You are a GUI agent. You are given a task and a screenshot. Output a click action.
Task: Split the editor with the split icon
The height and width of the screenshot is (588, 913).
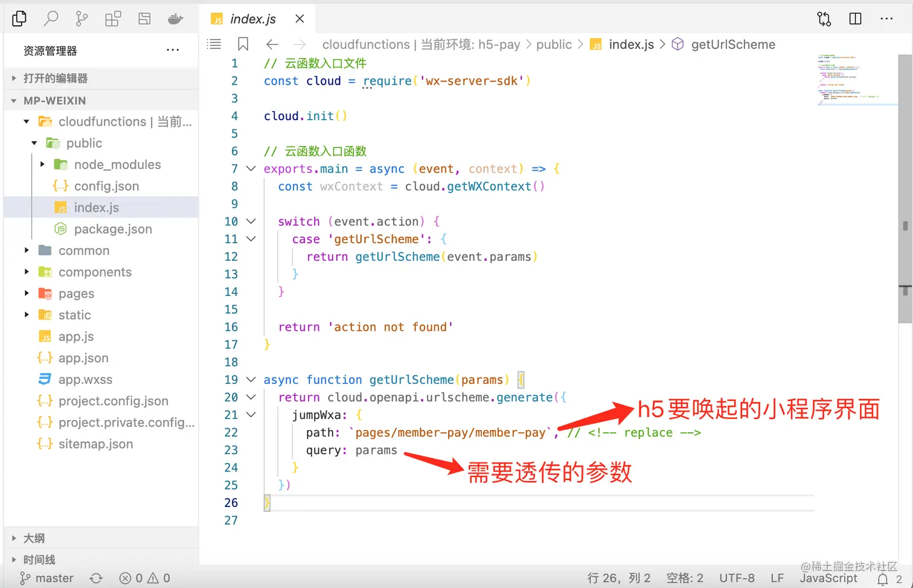[856, 19]
